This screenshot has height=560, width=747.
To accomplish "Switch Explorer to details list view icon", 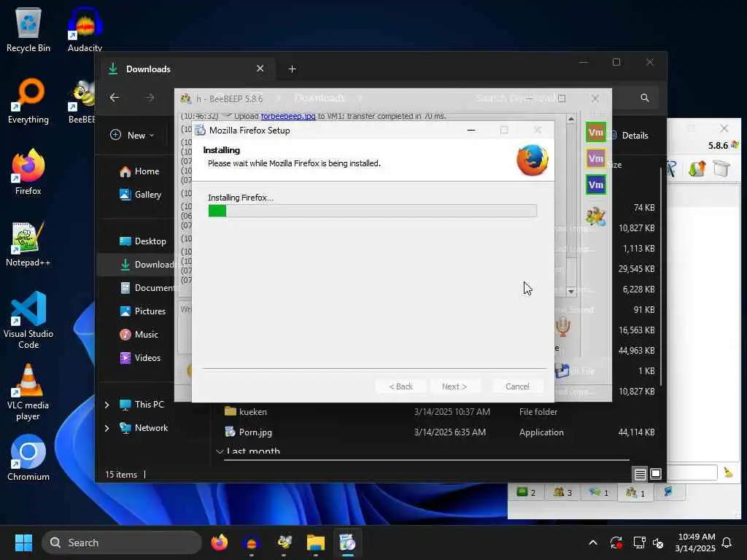I will (640, 474).
